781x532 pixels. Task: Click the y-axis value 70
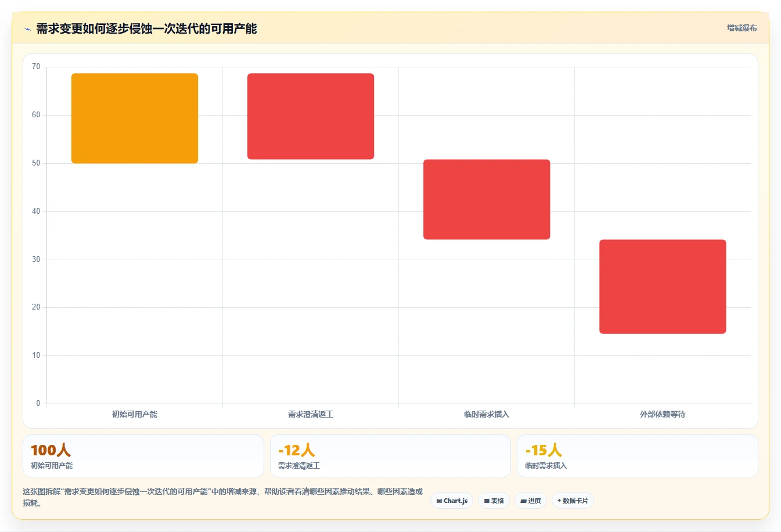36,67
